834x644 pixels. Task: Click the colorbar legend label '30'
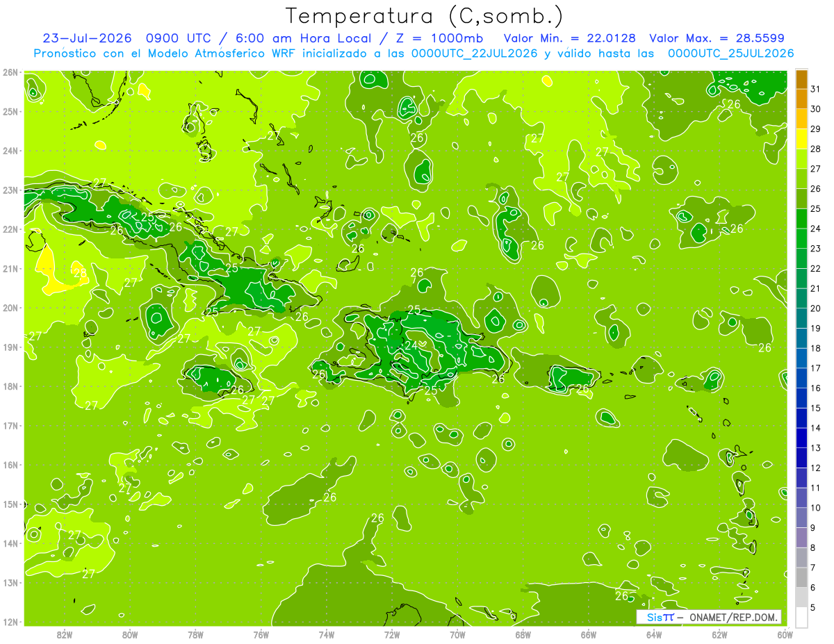[x=816, y=109]
